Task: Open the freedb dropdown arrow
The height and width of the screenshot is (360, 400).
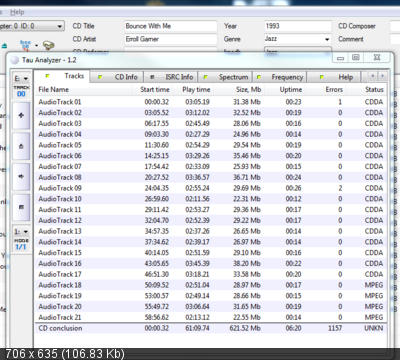Action: point(36,45)
